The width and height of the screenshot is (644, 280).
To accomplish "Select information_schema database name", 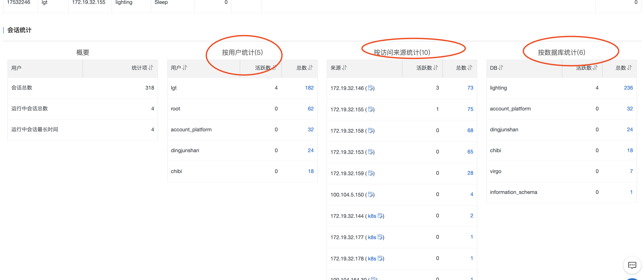I will 514,192.
